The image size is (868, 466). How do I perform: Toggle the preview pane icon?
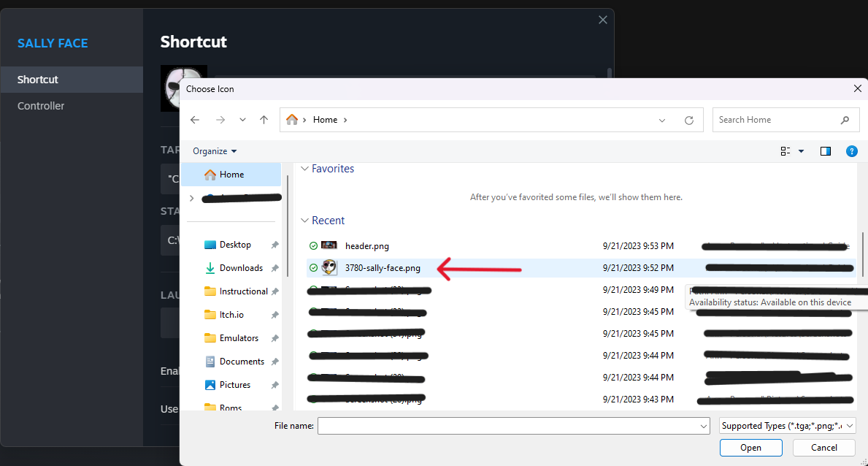pyautogui.click(x=826, y=151)
